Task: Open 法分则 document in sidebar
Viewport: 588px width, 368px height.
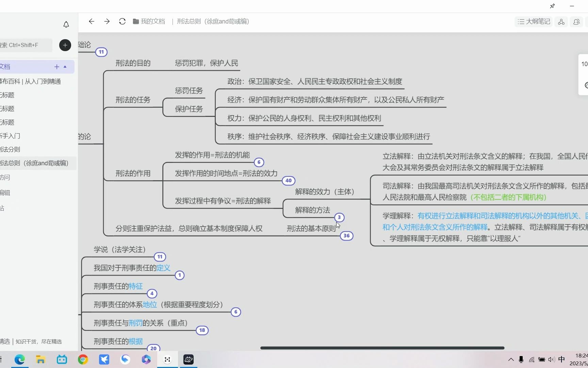Action: [x=10, y=150]
